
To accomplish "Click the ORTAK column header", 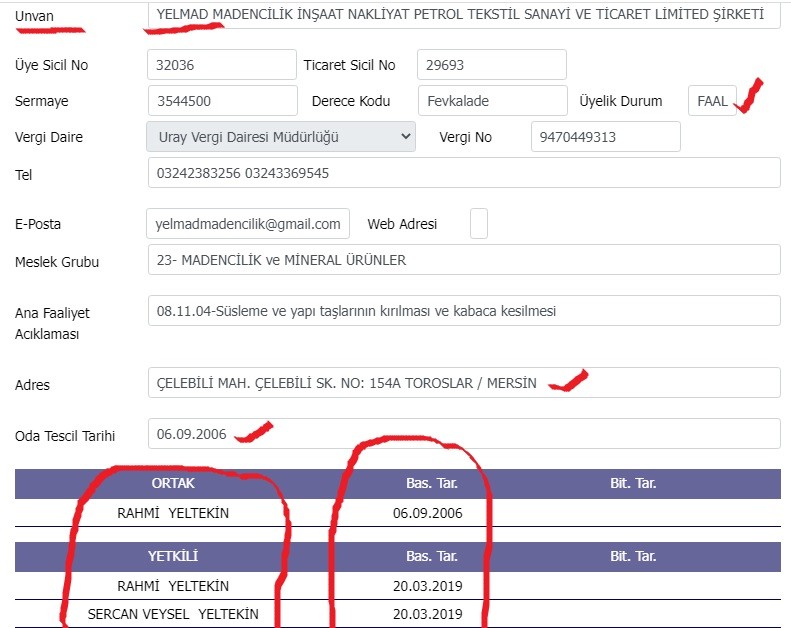I will (x=173, y=483).
